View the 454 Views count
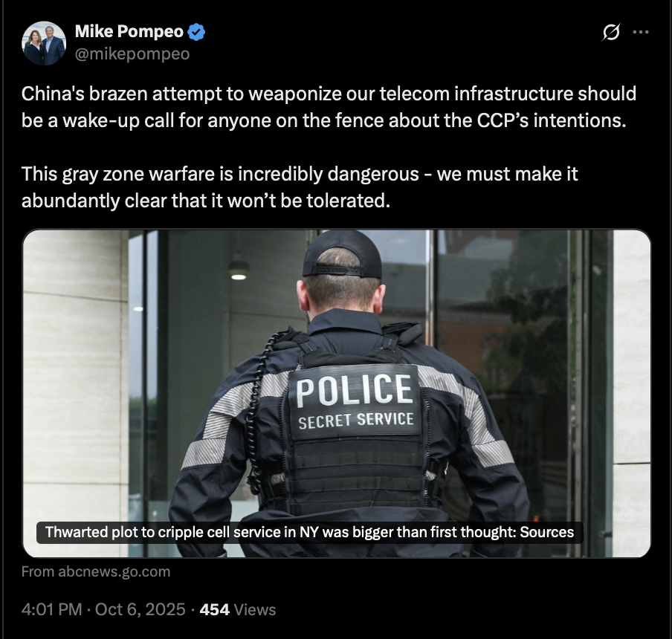 (238, 609)
